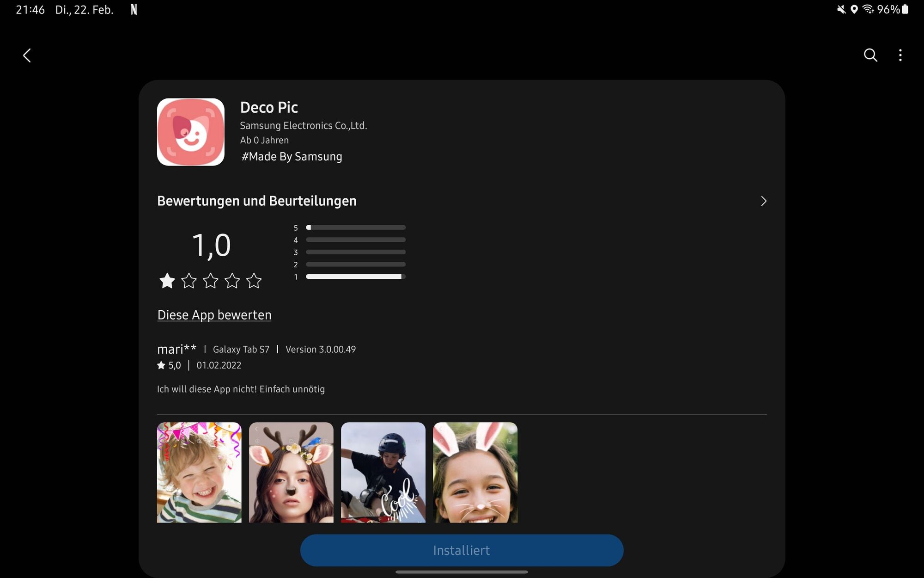
Task: Tap the review's 5,0 star score
Action: (169, 365)
